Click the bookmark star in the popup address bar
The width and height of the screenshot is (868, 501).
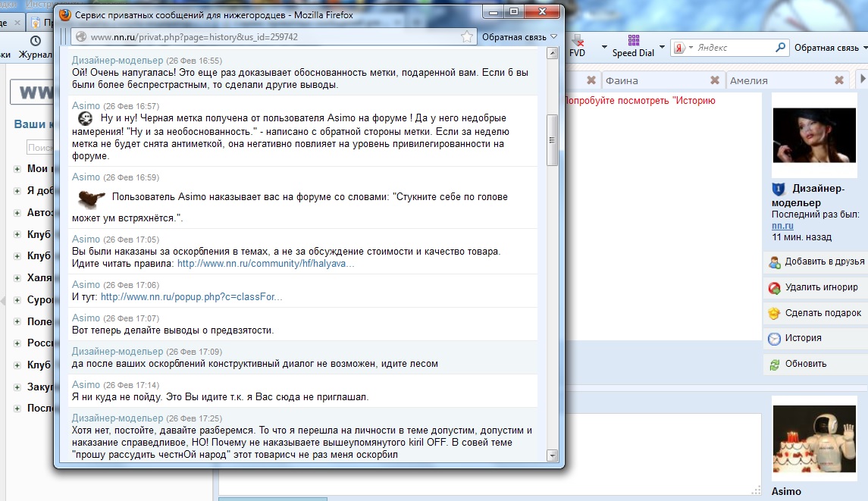(468, 36)
